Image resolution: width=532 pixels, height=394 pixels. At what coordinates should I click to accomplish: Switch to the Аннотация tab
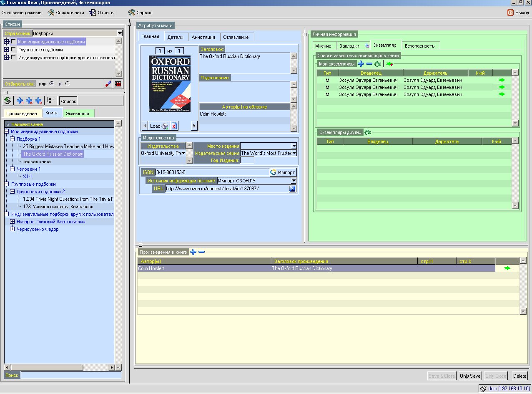[203, 37]
